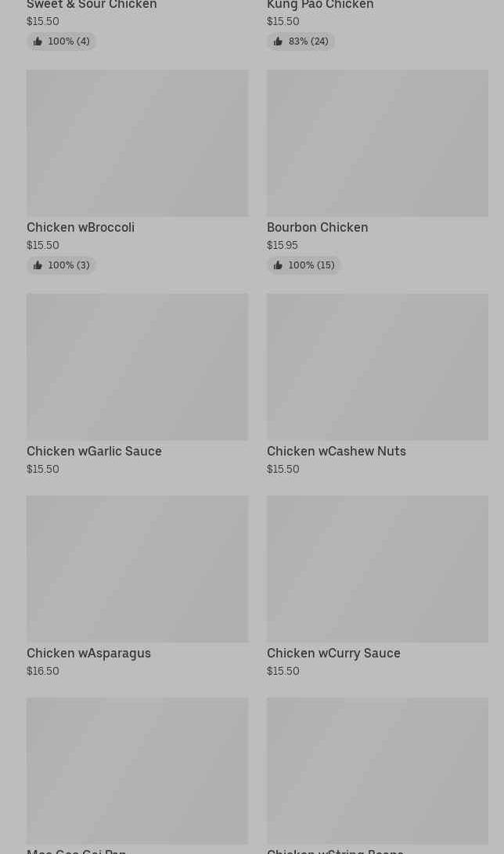This screenshot has height=854, width=504.
Task: Click thumbs-up icon under Bourbon Chicken
Action: [278, 265]
